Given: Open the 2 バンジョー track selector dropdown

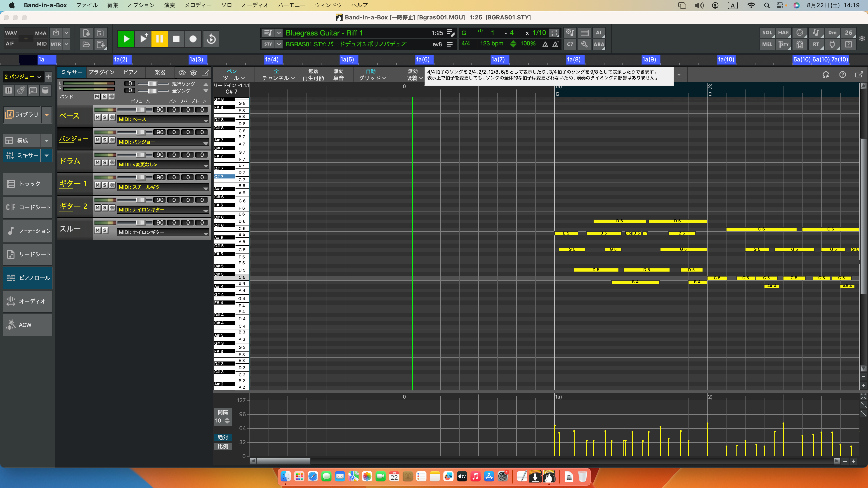Looking at the screenshot, I should 23,77.
